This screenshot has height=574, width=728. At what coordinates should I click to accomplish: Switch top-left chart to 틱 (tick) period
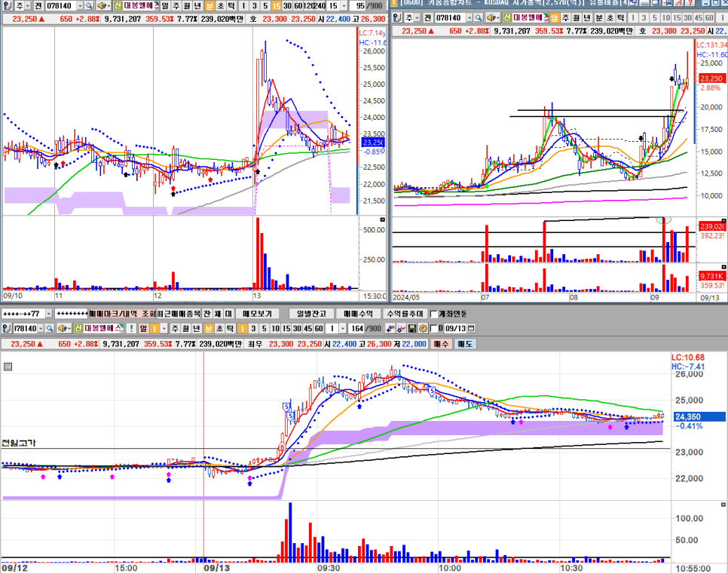pos(231,6)
